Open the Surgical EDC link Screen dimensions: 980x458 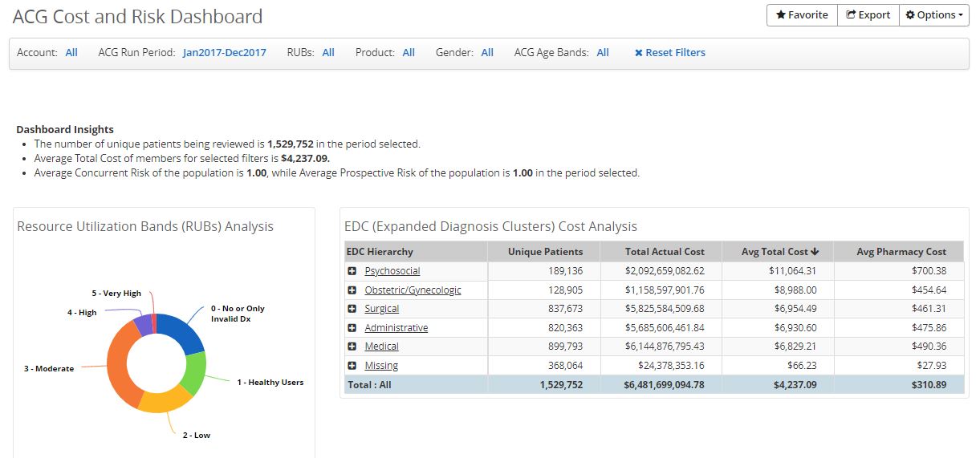(381, 309)
